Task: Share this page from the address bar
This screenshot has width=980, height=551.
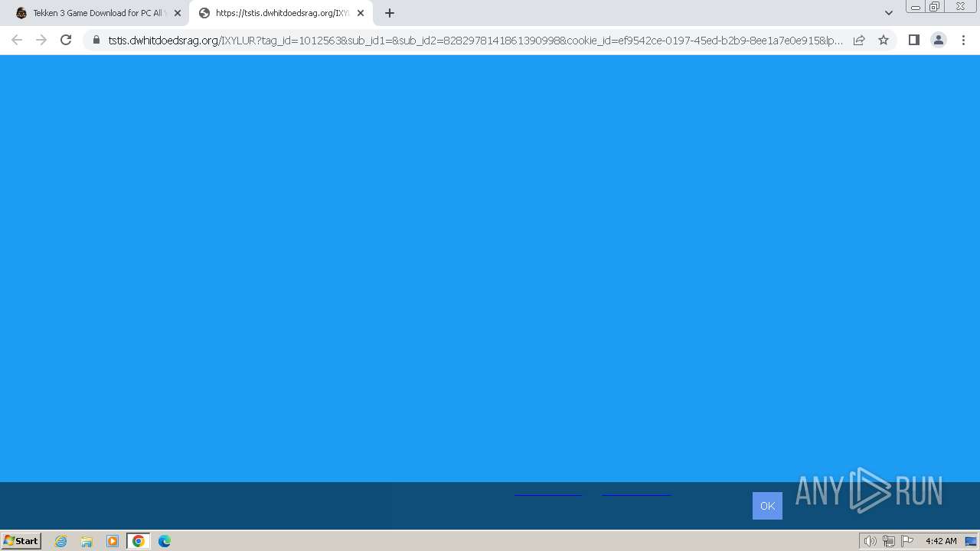Action: [859, 40]
